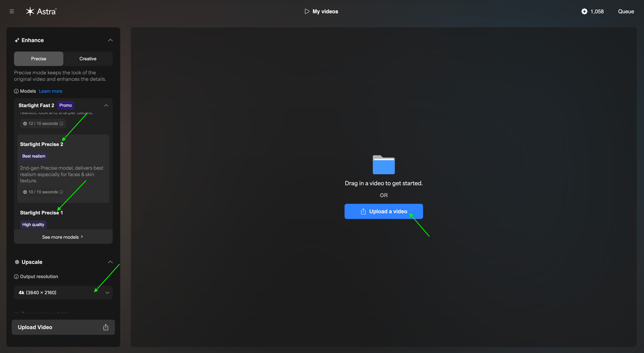The width and height of the screenshot is (644, 353).
Task: Open the hamburger menu icon
Action: tap(12, 12)
